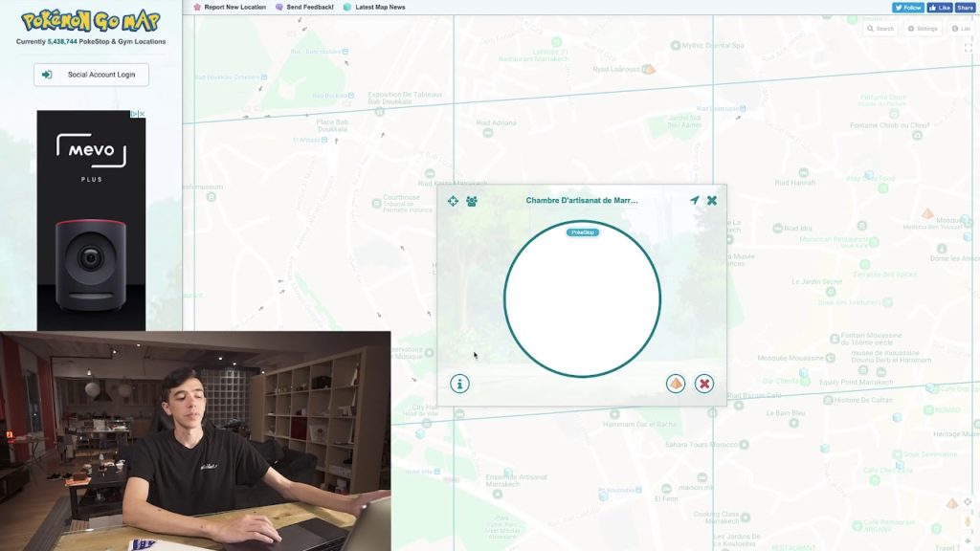Click the navigation arrow directions icon in popup
Image resolution: width=980 pixels, height=551 pixels.
pyautogui.click(x=695, y=201)
